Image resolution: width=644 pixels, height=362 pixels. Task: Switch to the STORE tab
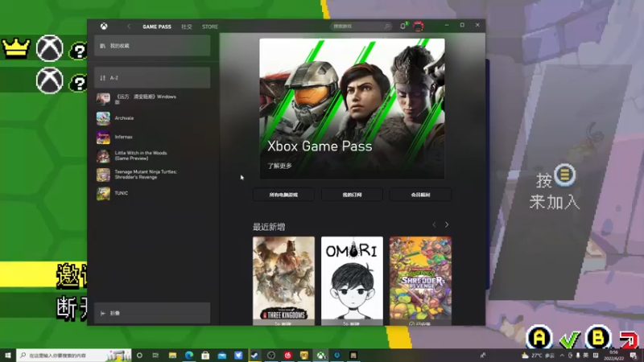click(x=210, y=27)
